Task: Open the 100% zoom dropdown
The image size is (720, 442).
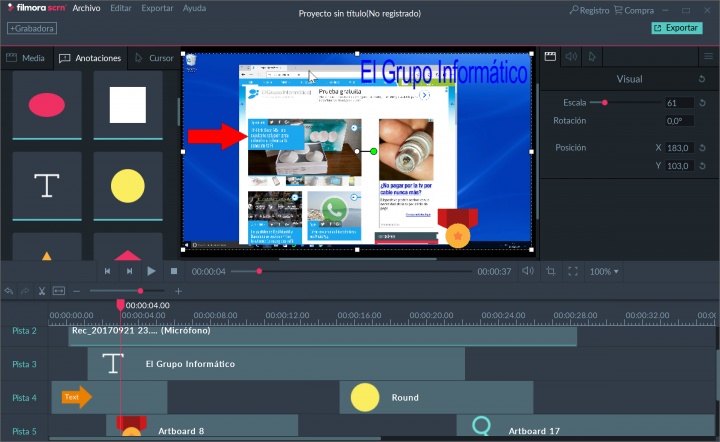Action: click(x=604, y=272)
